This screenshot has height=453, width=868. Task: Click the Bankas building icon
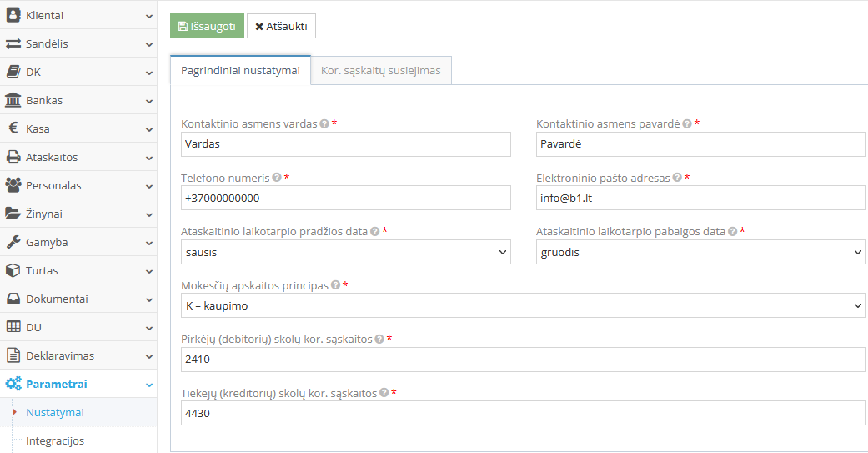(x=13, y=100)
